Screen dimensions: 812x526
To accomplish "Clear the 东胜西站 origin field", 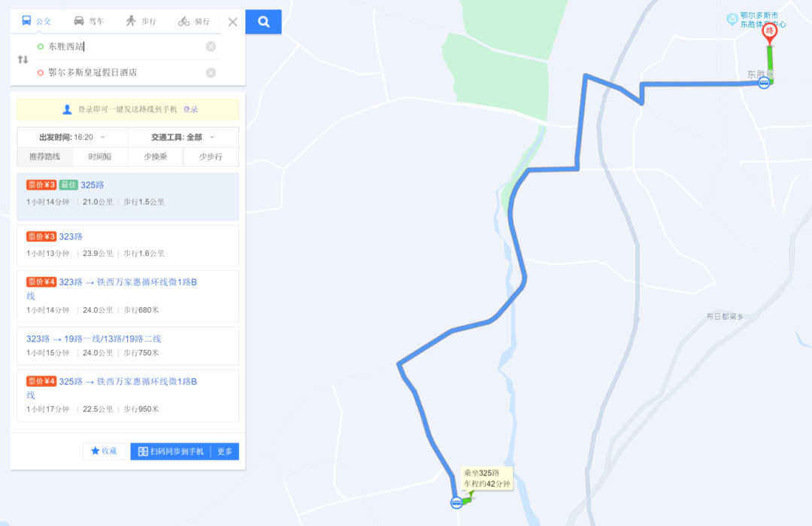I will (x=211, y=47).
